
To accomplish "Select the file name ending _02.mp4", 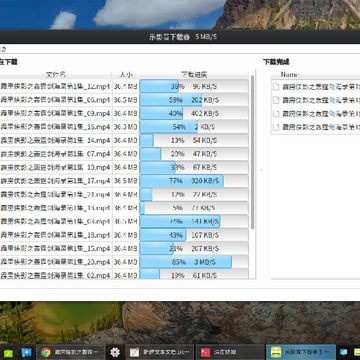I will pyautogui.click(x=55, y=275).
